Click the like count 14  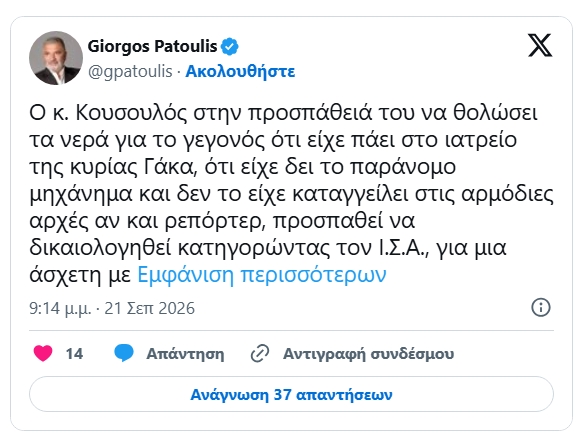(74, 354)
